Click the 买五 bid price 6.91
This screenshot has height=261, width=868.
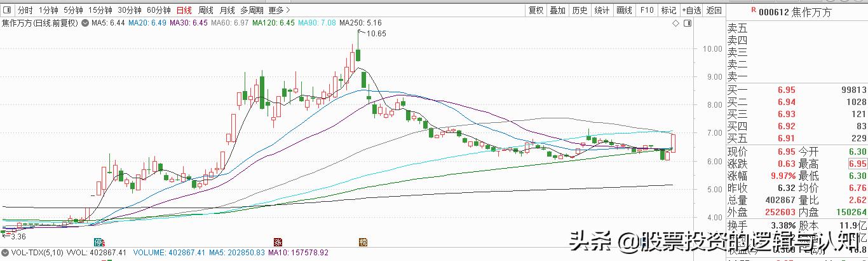click(x=786, y=138)
